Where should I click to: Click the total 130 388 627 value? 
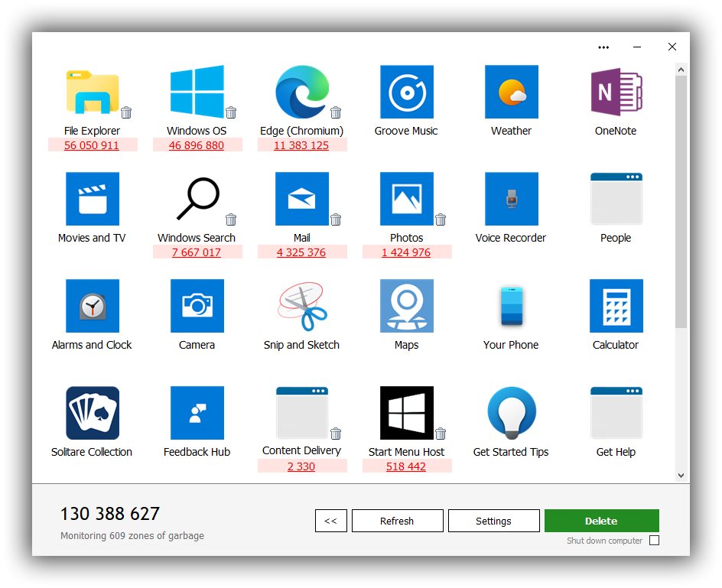click(x=110, y=514)
